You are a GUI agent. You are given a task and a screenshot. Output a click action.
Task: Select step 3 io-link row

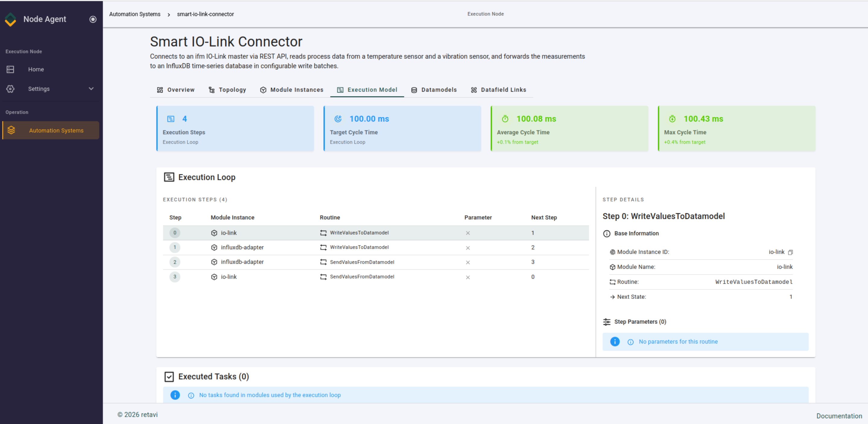[x=376, y=277]
